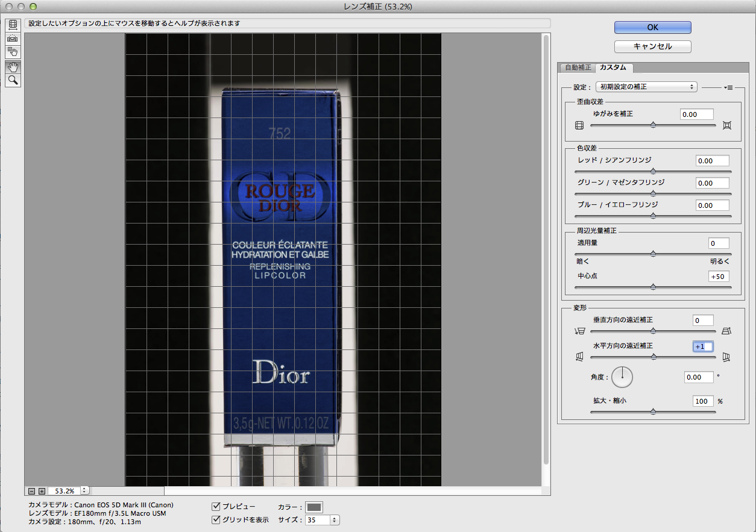Select the Zoom magnifier tool
The height and width of the screenshot is (532, 756).
click(13, 80)
